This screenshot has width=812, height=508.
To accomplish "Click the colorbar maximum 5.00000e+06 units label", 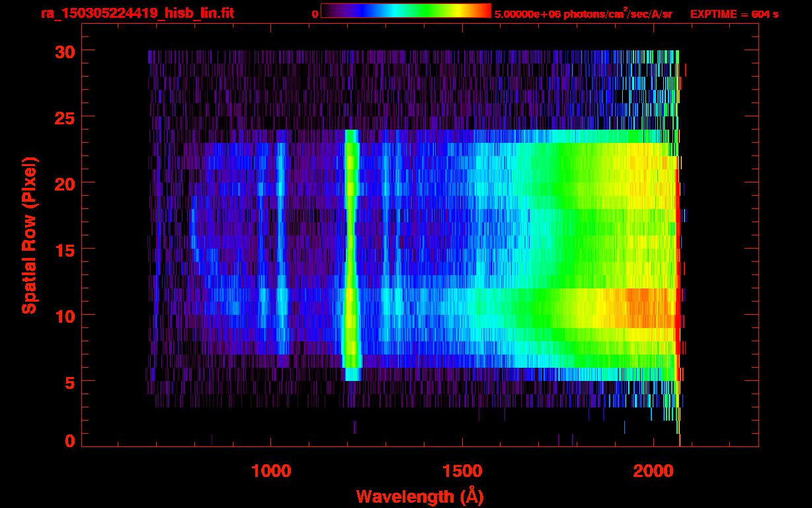I will (583, 13).
